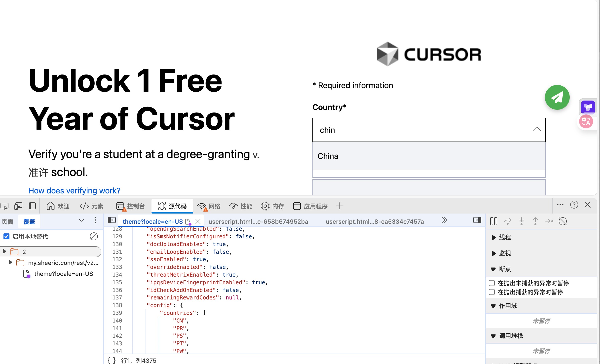600x364 pixels.
Task: Disable the enable local overrides checkbox
Action: (7, 236)
